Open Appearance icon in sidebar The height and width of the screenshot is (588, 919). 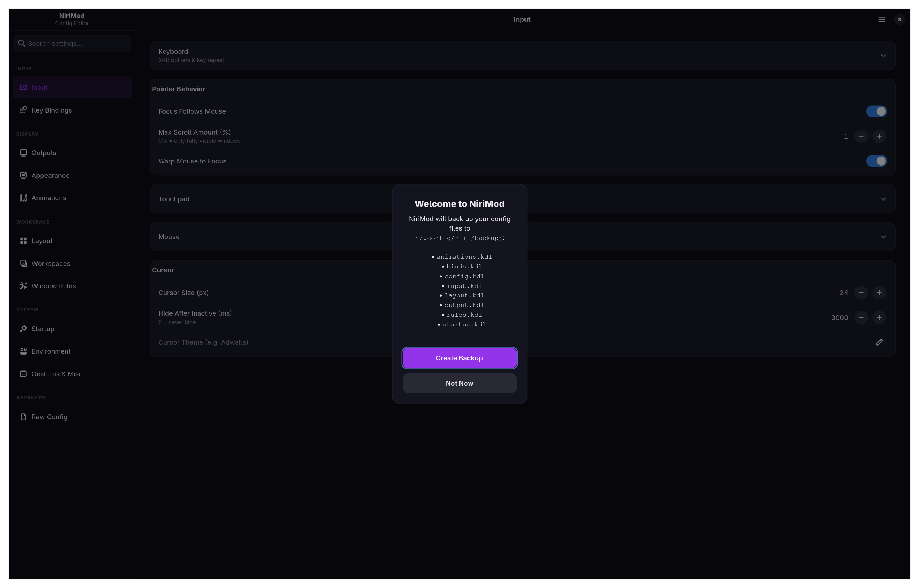[23, 175]
